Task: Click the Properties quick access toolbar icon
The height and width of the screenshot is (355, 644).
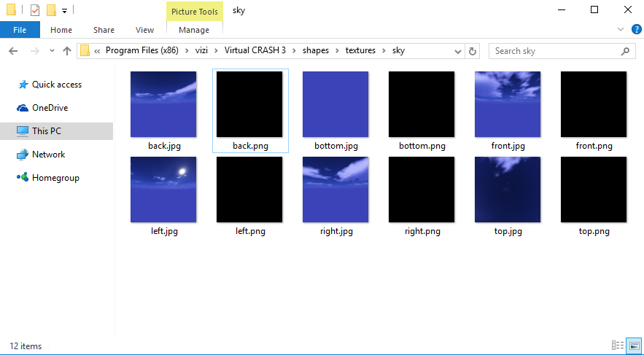Action: pyautogui.click(x=35, y=10)
